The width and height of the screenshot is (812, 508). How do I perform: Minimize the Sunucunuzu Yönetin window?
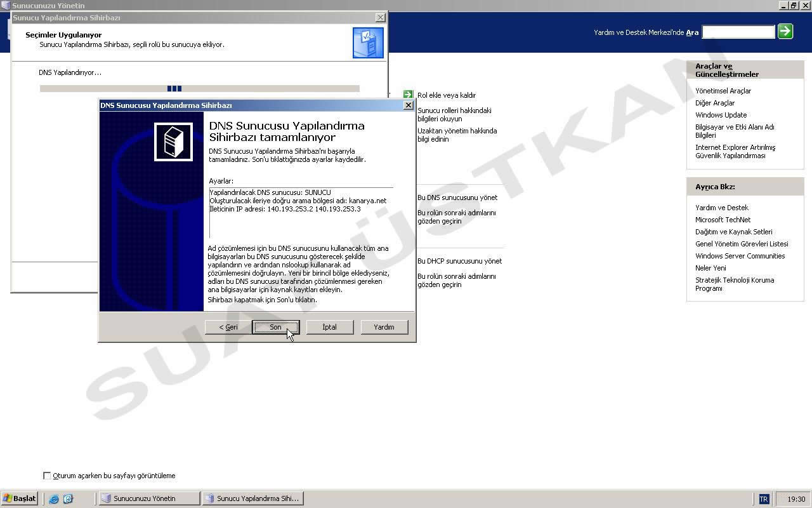pos(783,5)
